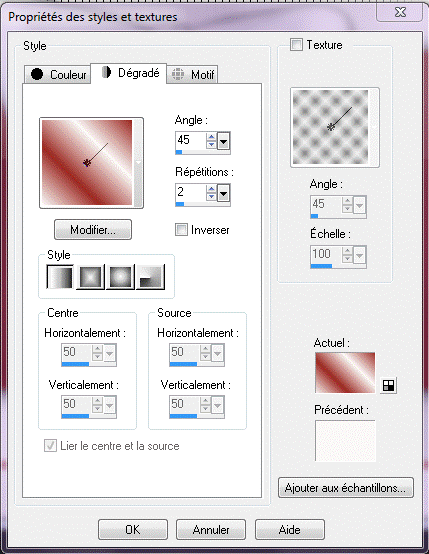Screen dimensions: 429x554
Task: Click the Actuel gradient swatch
Action: click(x=345, y=372)
